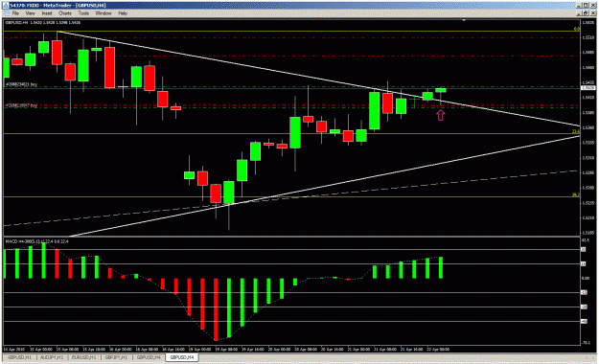
Task: Click the MetaTrader icon in the title bar
Action: 6,6
